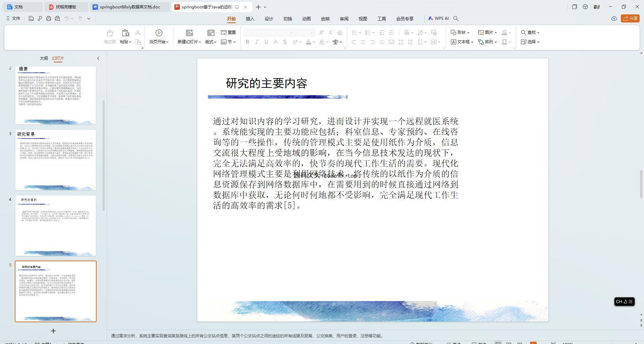Click the bulleted list icon
Screen dimensions: 644x344
click(355, 33)
